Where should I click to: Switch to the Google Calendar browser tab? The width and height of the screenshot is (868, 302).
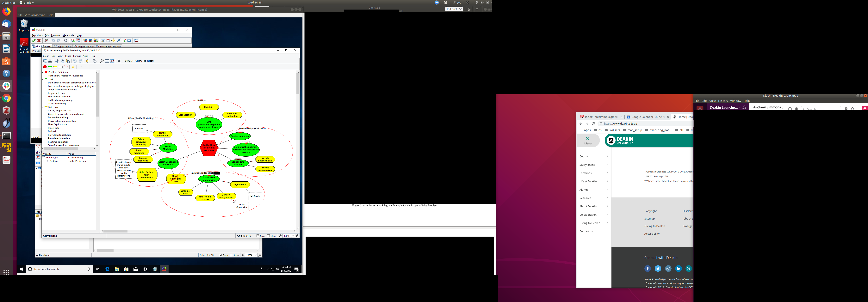tap(647, 117)
